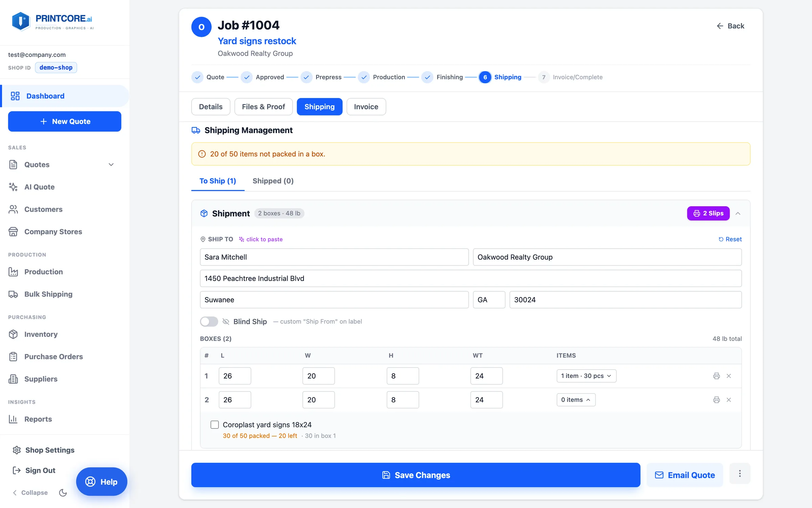Toggle dark mode moon icon
Screen dimensions: 812x508
click(x=63, y=493)
